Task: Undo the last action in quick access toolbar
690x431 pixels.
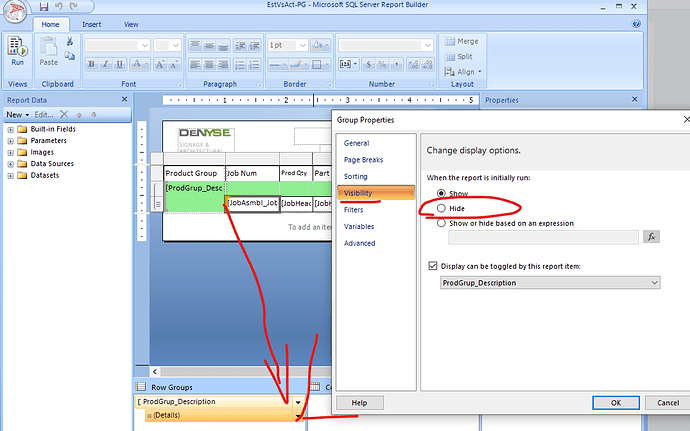Action: tap(59, 6)
